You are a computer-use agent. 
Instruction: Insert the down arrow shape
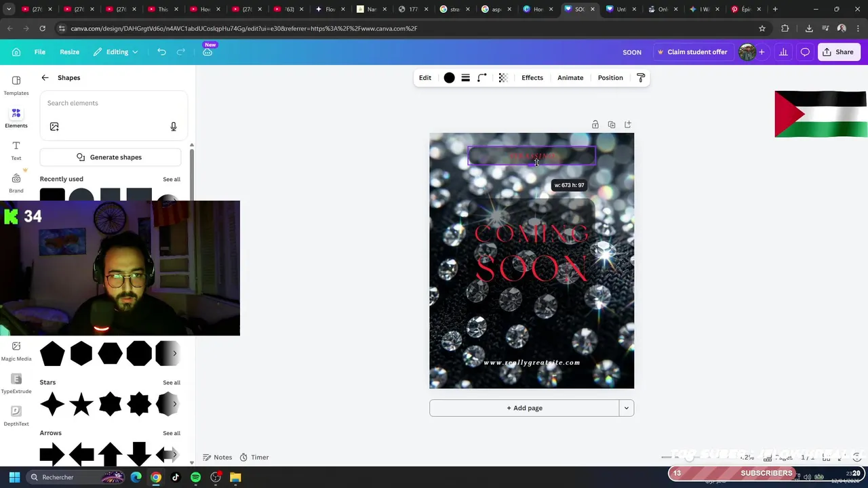coord(139,455)
